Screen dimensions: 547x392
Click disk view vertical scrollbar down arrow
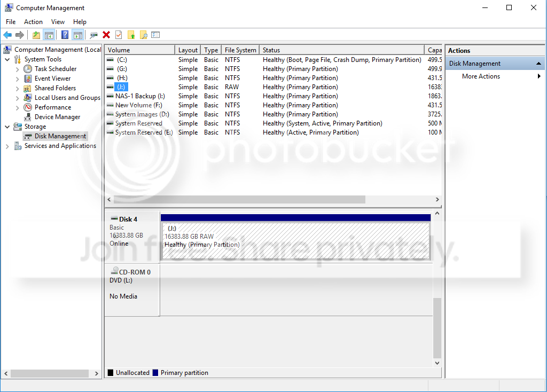pos(437,363)
